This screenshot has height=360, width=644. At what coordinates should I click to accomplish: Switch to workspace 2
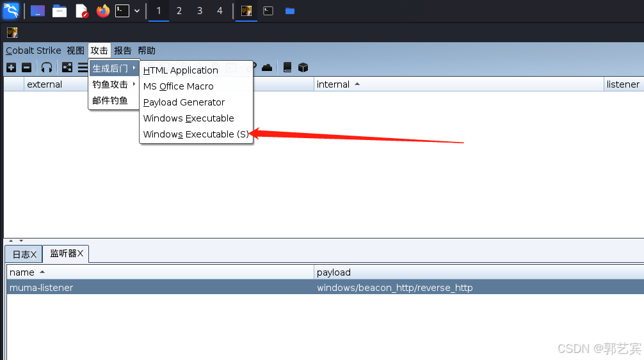click(x=179, y=11)
